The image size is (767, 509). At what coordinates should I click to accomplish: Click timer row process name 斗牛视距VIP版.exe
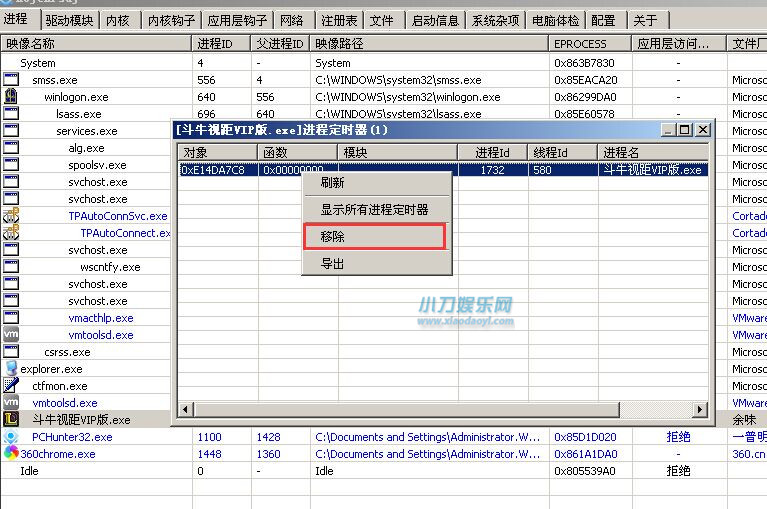pyautogui.click(x=652, y=170)
